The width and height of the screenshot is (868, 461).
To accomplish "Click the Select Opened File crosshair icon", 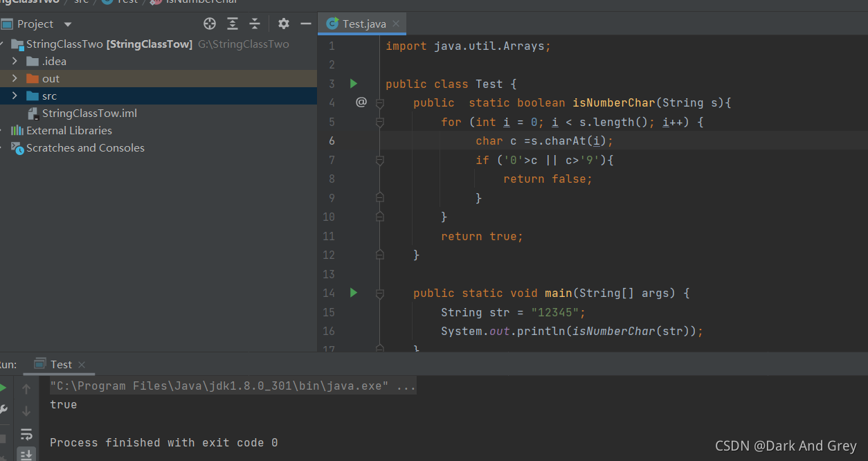I will (210, 24).
